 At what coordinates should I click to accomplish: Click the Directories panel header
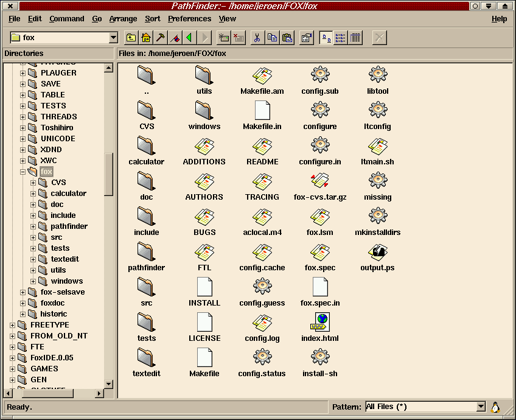click(58, 54)
